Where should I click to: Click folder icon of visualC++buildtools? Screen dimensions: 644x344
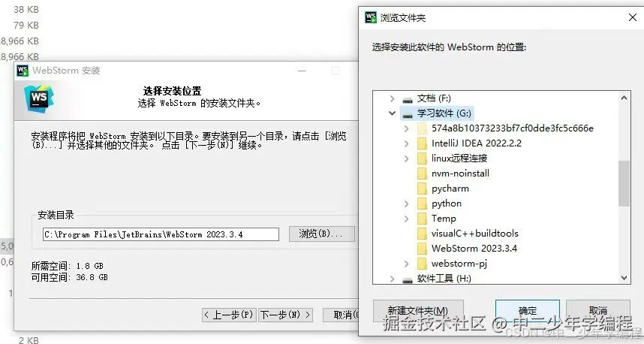[423, 234]
